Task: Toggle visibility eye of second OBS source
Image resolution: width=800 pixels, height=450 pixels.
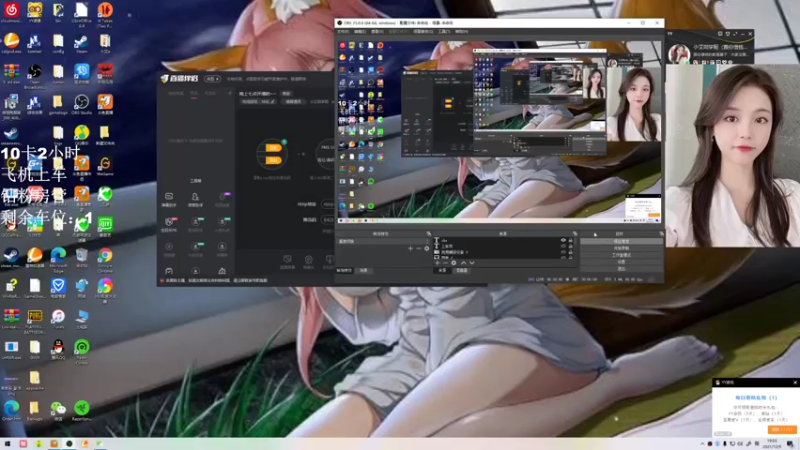Action: 563,246
